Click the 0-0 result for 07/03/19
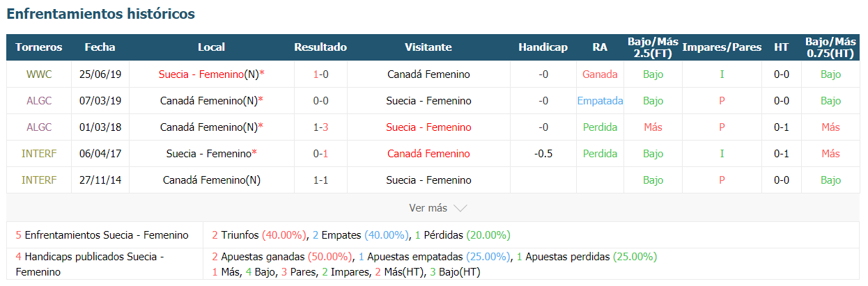The height and width of the screenshot is (286, 868). click(320, 101)
